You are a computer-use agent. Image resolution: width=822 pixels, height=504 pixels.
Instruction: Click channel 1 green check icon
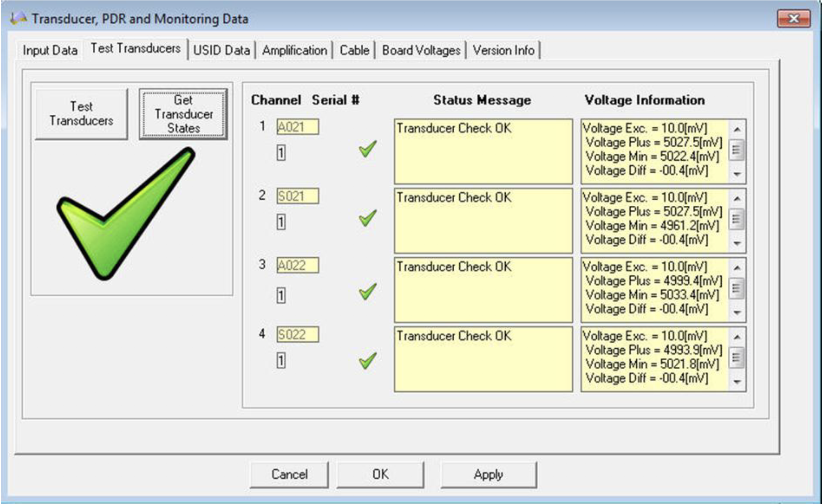pos(367,149)
